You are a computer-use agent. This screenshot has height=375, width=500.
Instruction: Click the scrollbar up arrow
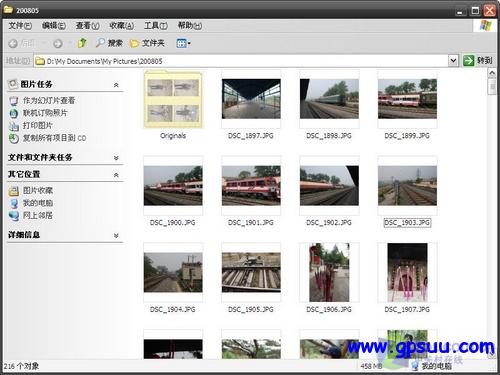[492, 73]
